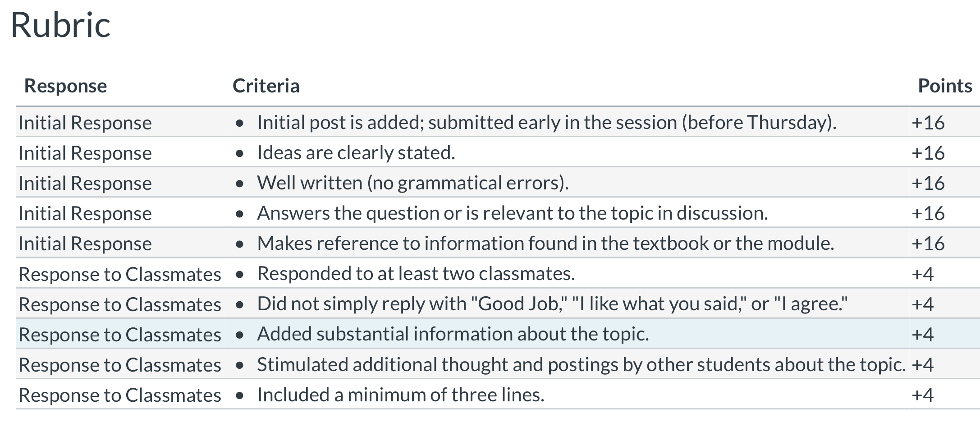Select highlighted 'Added substantial information' row

[498, 334]
